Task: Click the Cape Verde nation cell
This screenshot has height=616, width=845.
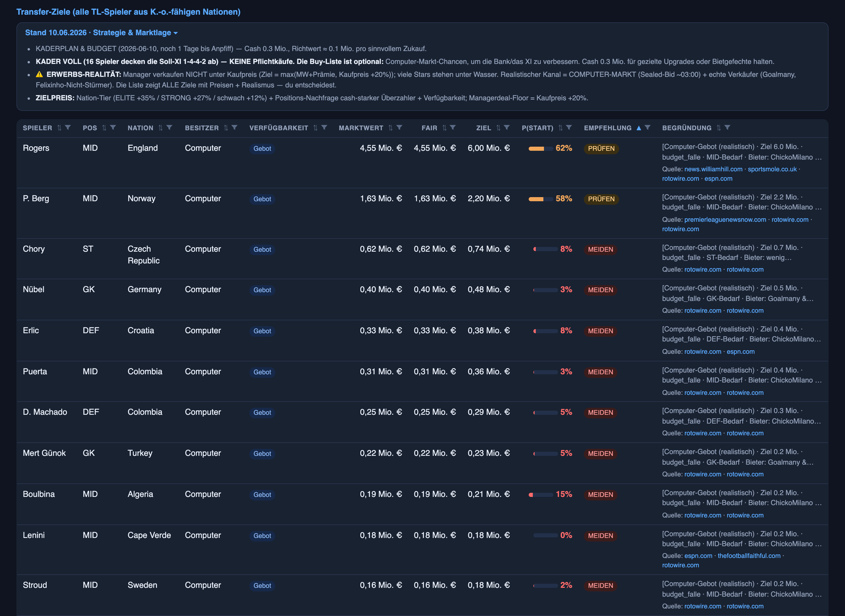Action: 149,535
